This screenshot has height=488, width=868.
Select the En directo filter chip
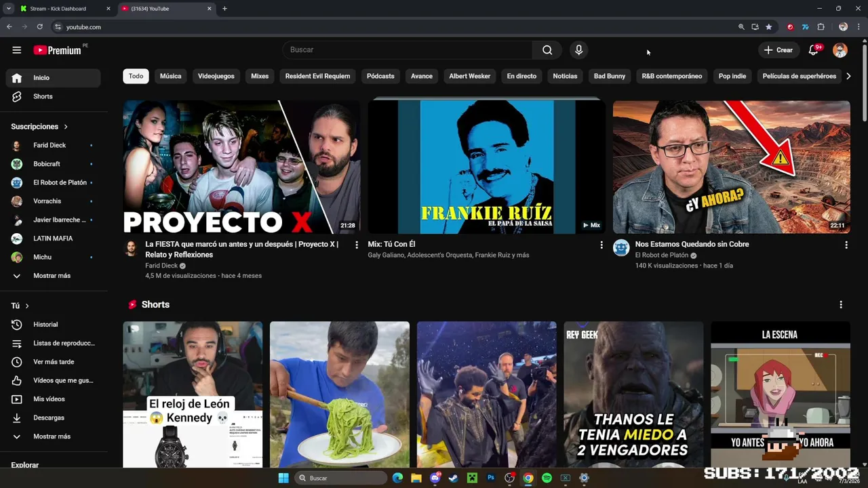tap(521, 77)
